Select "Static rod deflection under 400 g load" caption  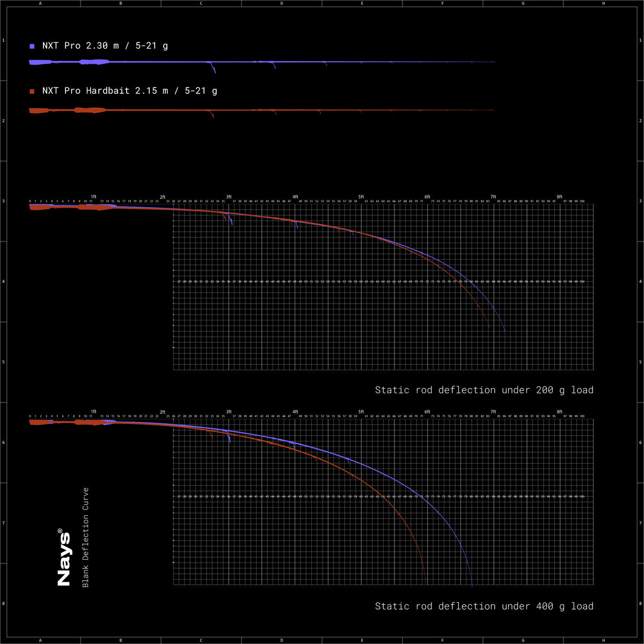point(484,606)
